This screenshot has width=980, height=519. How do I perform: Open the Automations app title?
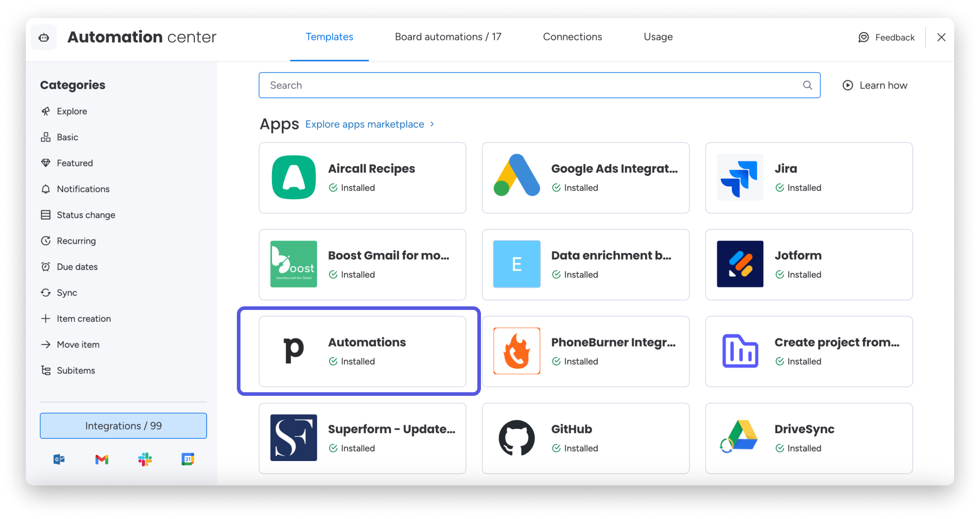[x=367, y=343]
